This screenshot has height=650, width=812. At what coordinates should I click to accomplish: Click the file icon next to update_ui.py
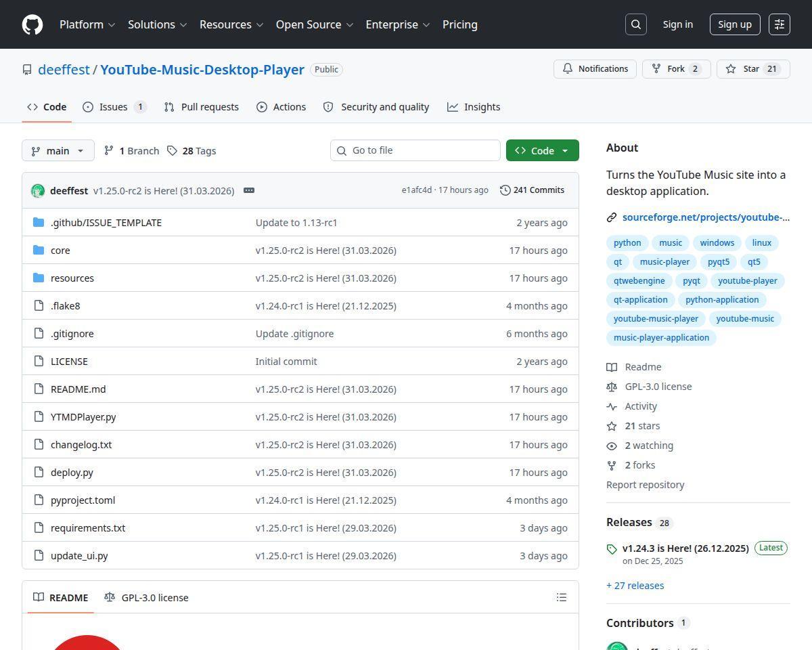pyautogui.click(x=39, y=555)
